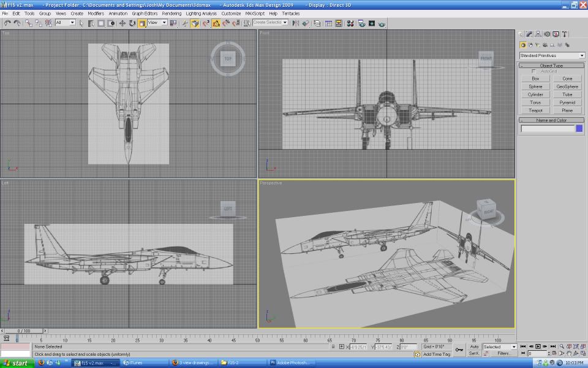Screen dimensions: 588x368
Task: Click the Select and Rotate tool
Action: (x=132, y=23)
